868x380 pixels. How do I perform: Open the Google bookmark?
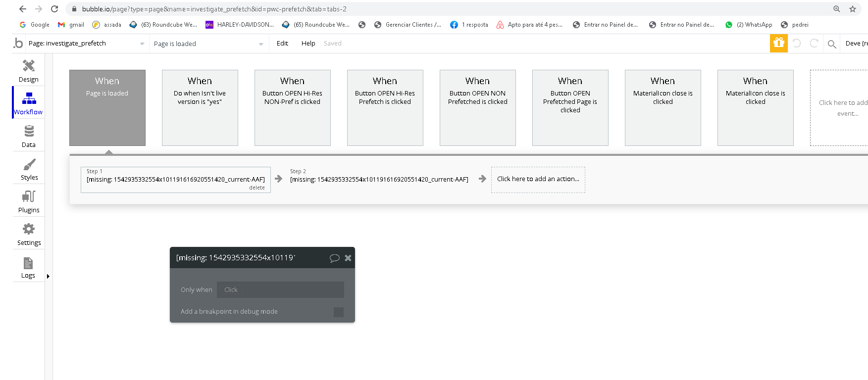[34, 25]
